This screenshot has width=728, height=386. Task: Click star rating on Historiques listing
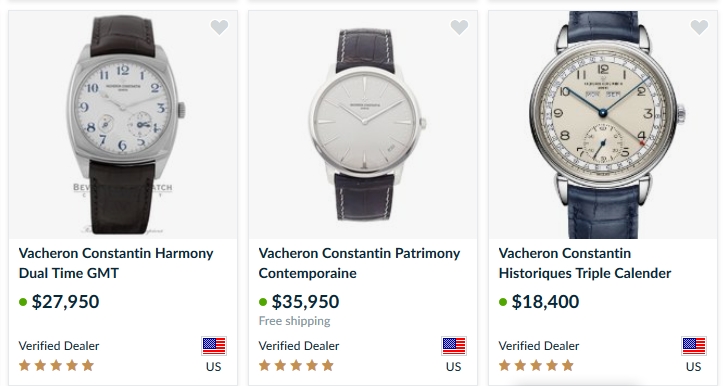536,366
